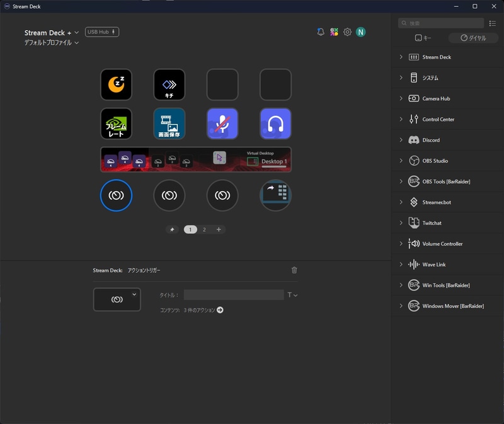
Task: Switch to the キー tab
Action: click(425, 38)
